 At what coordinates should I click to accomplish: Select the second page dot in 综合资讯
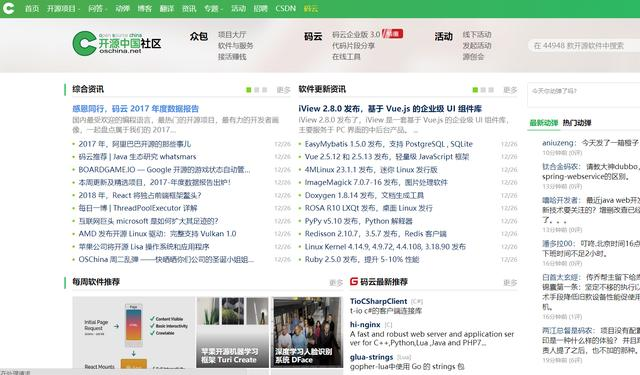pyautogui.click(x=256, y=90)
